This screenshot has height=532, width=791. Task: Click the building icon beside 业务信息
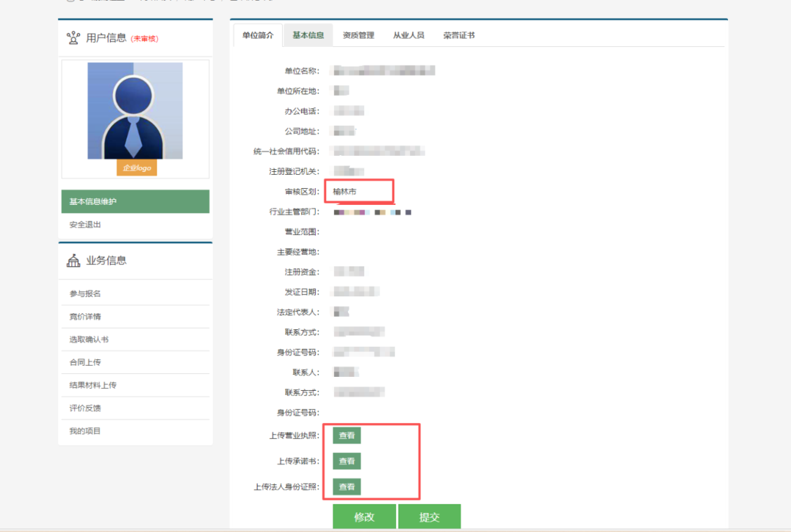[x=73, y=261]
